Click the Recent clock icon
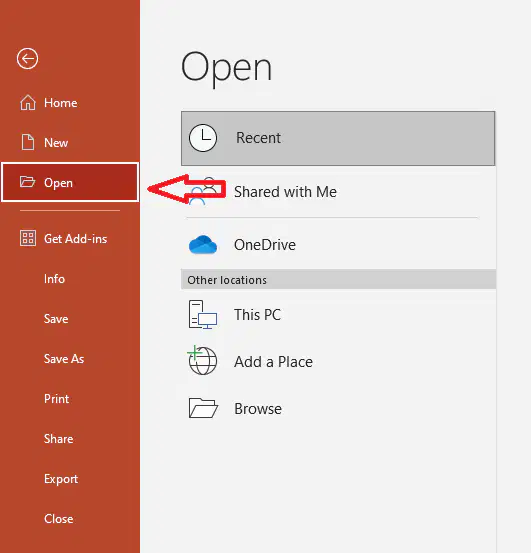 coord(203,138)
